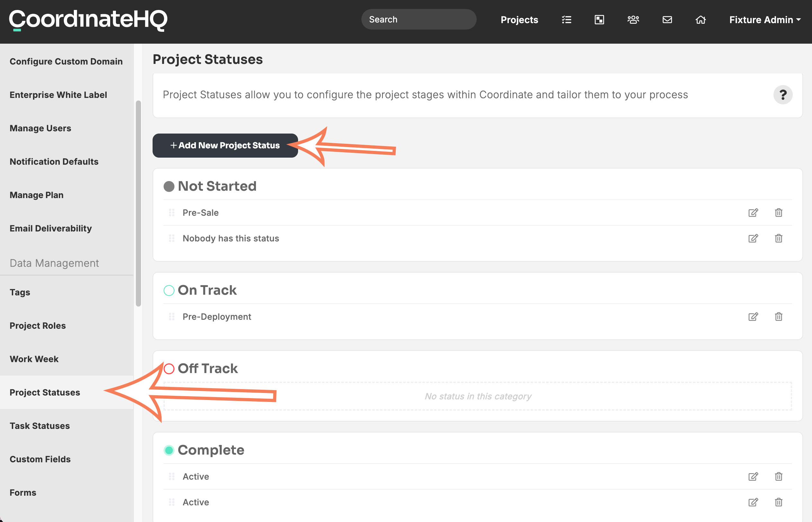The image size is (812, 522).
Task: Open Notification Defaults
Action: (54, 162)
